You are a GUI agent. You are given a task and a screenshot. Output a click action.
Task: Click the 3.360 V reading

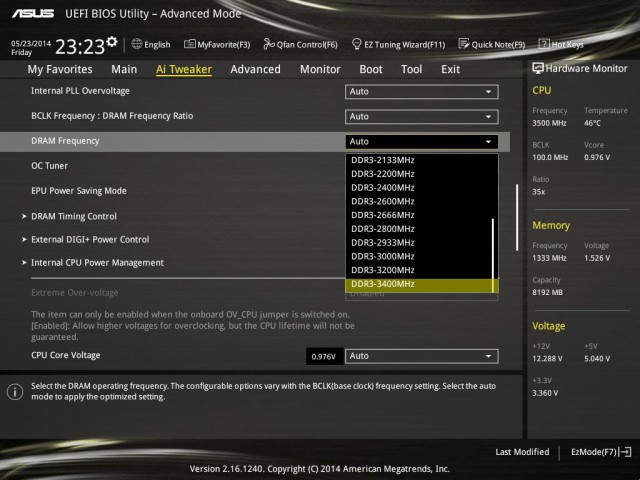tap(545, 393)
